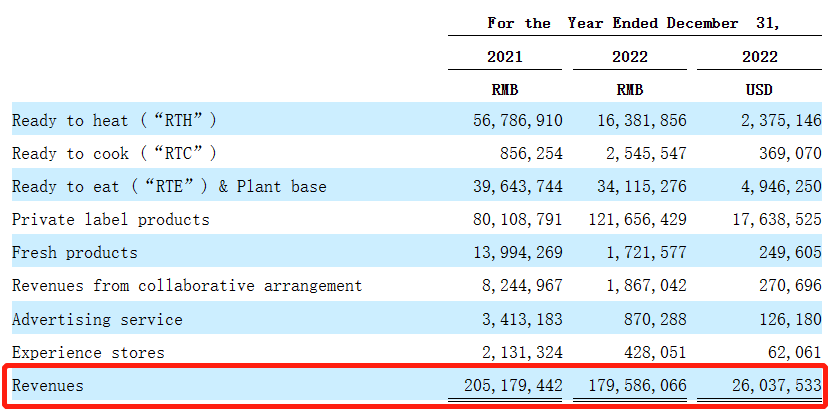This screenshot has width=839, height=412.
Task: Click Ready to eat & Plant base label
Action: click(x=169, y=186)
